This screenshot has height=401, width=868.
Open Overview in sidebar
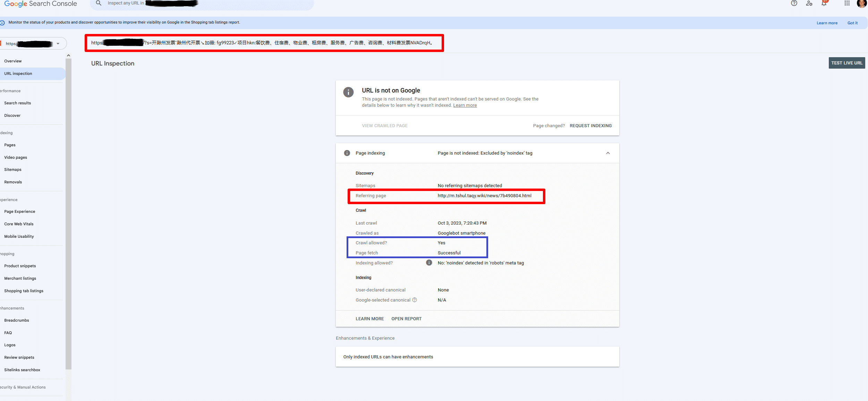[x=13, y=61]
